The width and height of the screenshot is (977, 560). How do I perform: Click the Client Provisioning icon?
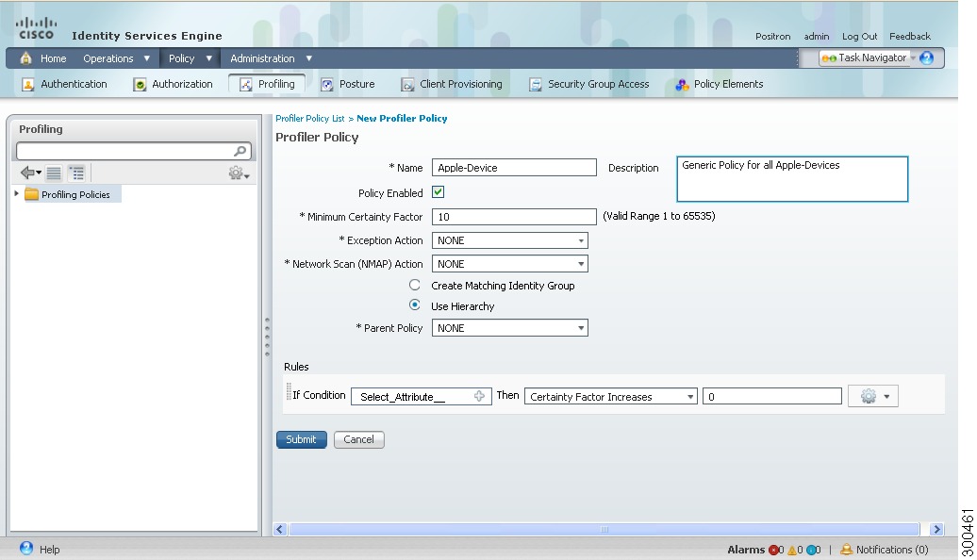point(407,85)
